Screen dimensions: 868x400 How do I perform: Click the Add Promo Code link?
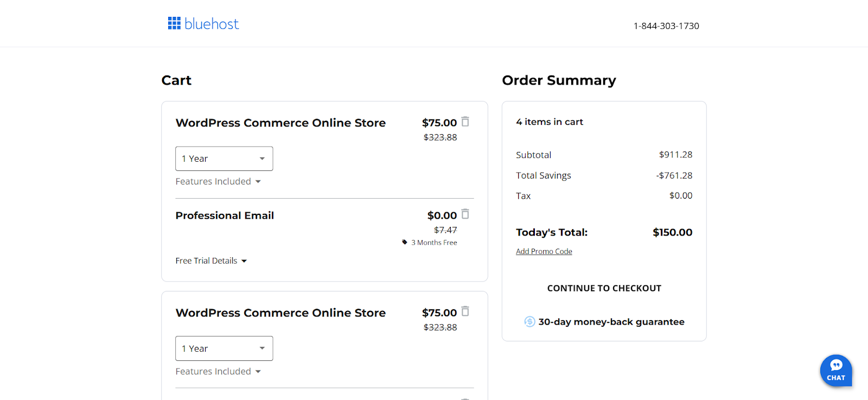click(x=544, y=251)
